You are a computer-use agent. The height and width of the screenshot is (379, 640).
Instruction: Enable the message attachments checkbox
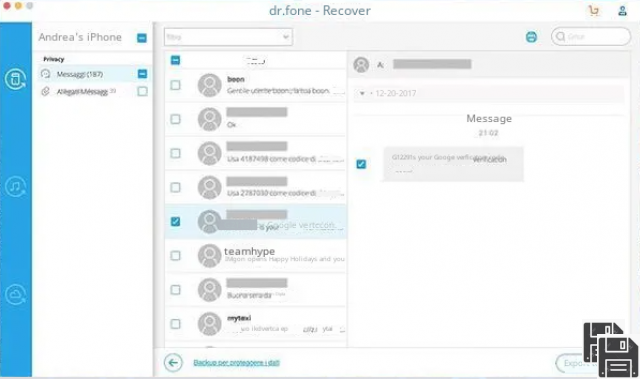[142, 91]
